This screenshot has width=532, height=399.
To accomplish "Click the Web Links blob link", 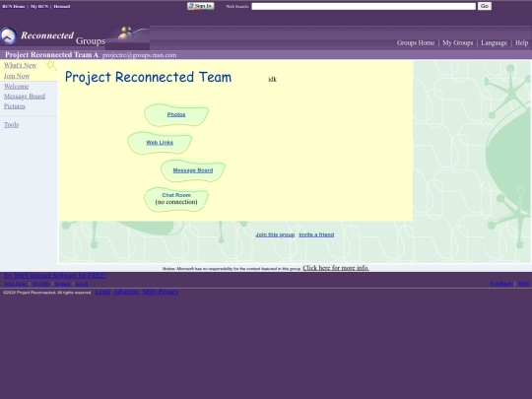I will coord(160,143).
